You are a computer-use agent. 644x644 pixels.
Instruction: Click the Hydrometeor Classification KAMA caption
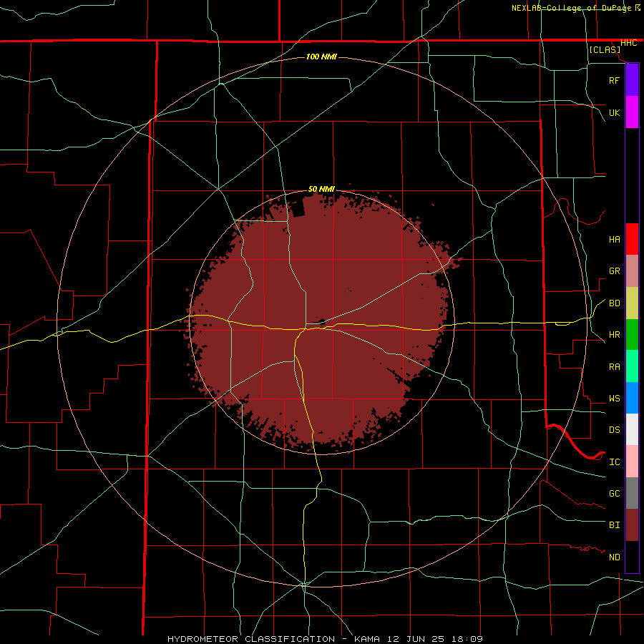click(x=325, y=639)
